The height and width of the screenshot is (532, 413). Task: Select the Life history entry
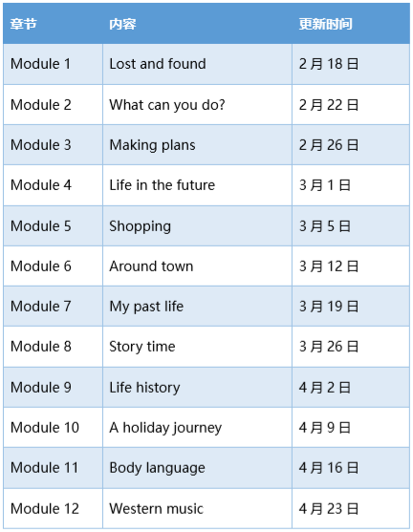click(144, 388)
